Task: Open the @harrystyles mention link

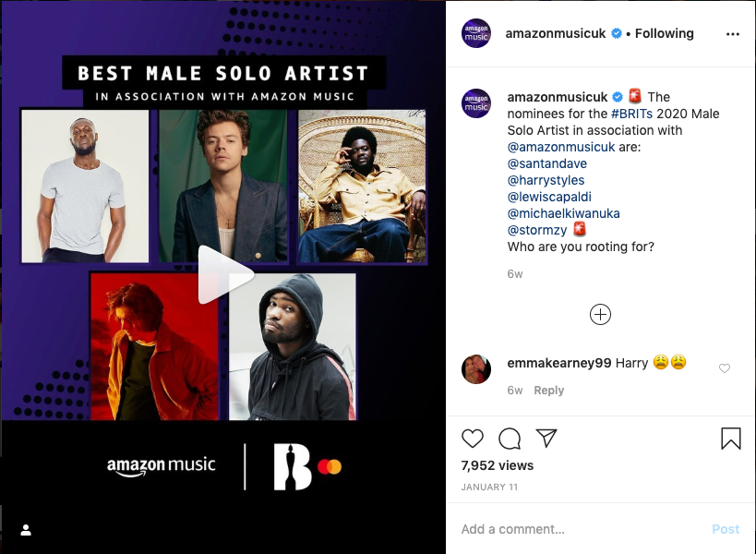Action: (x=546, y=180)
